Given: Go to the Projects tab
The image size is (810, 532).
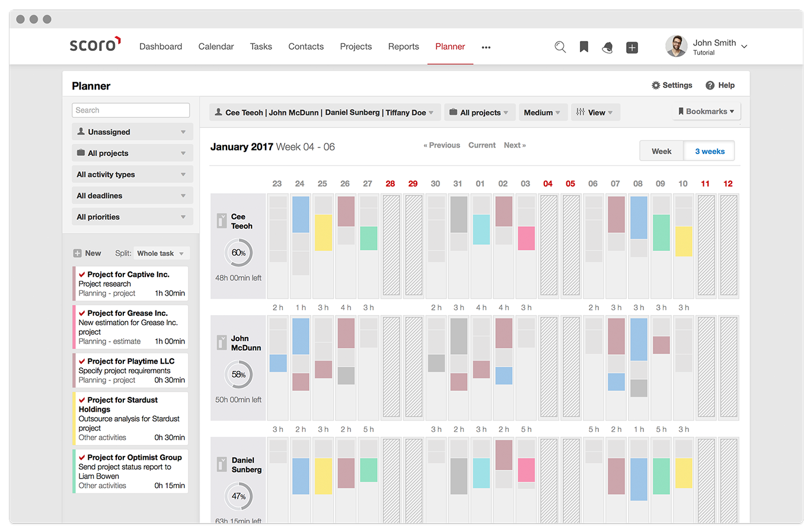Looking at the screenshot, I should 356,46.
